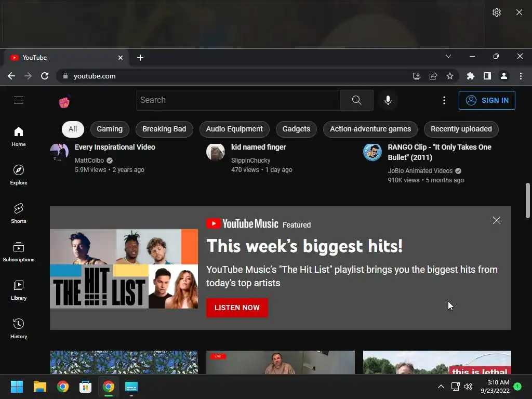Viewport: 532px width, 399px height.
Task: Click the SlippinChucky channel avatar
Action: [x=216, y=152]
